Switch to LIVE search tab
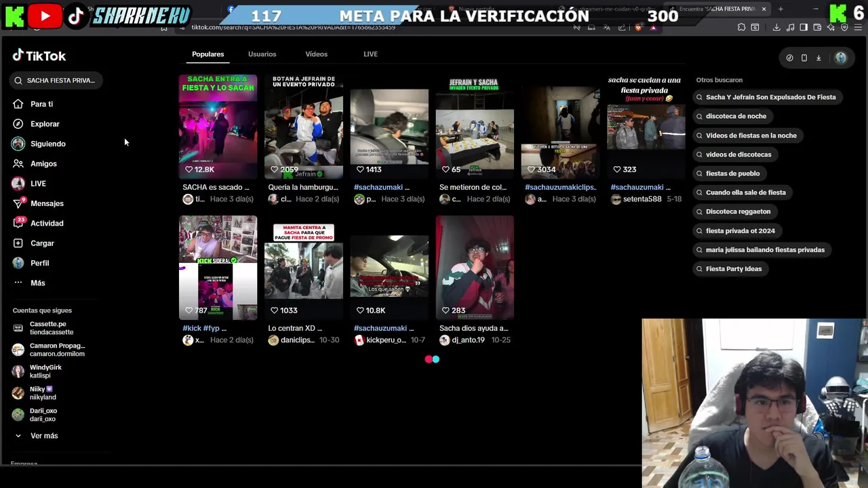 coord(370,54)
